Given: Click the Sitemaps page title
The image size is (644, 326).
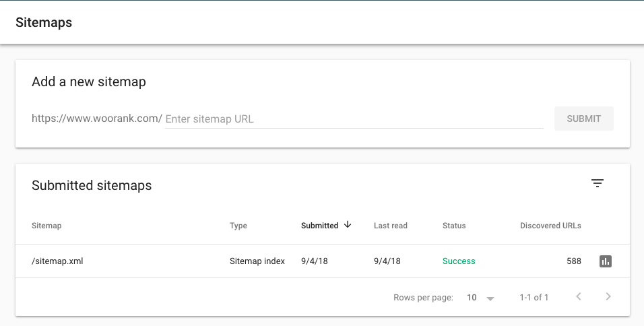Looking at the screenshot, I should click(44, 23).
